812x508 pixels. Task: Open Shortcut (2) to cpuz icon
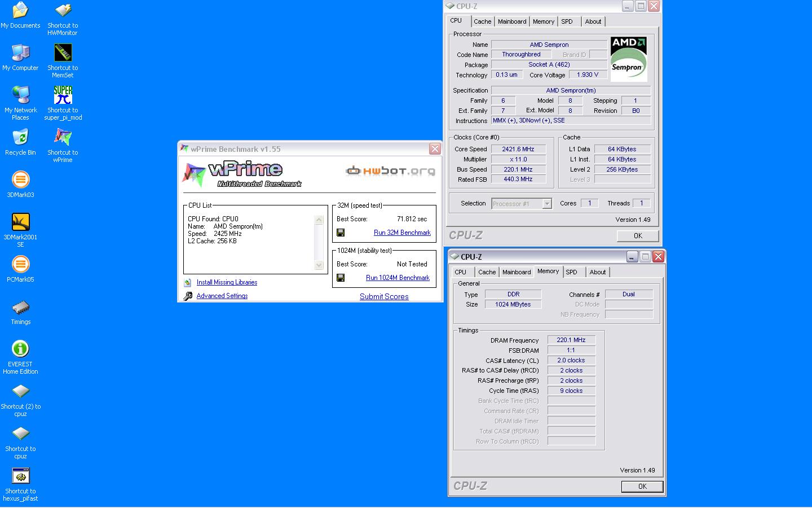pos(20,400)
